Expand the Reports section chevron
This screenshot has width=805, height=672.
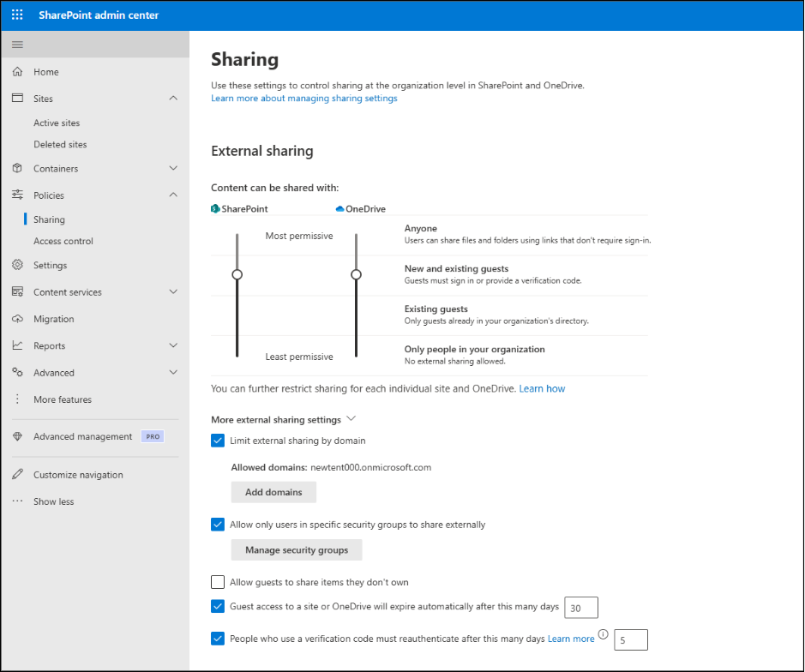173,345
